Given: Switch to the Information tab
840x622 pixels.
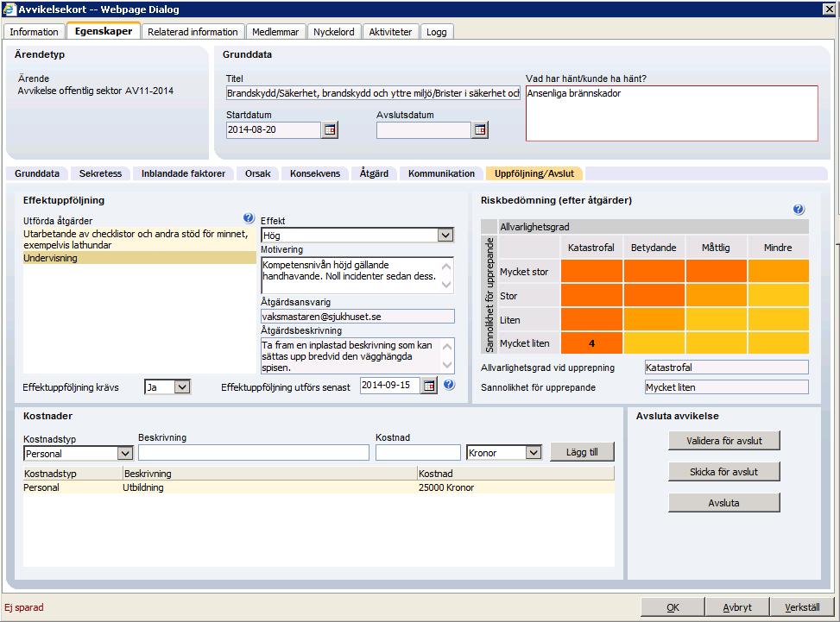Looking at the screenshot, I should coord(34,32).
